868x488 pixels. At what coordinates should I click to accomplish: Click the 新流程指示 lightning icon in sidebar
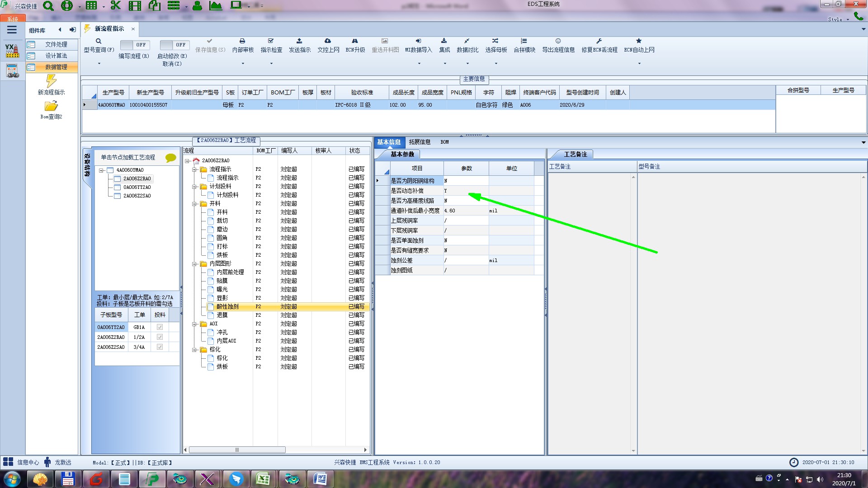[51, 81]
